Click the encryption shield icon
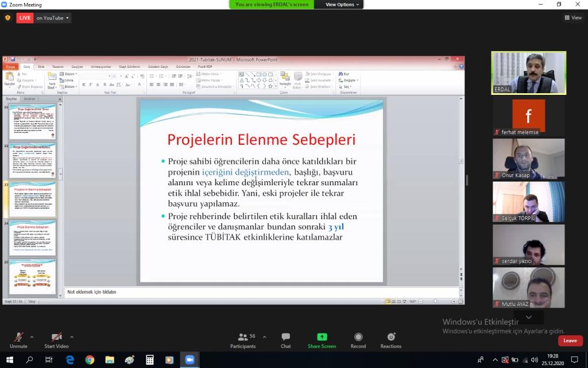This screenshot has height=368, width=588. pos(7,18)
